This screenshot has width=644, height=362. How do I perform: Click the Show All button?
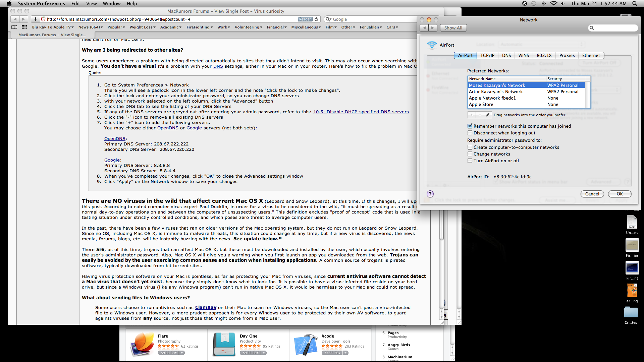tap(453, 28)
